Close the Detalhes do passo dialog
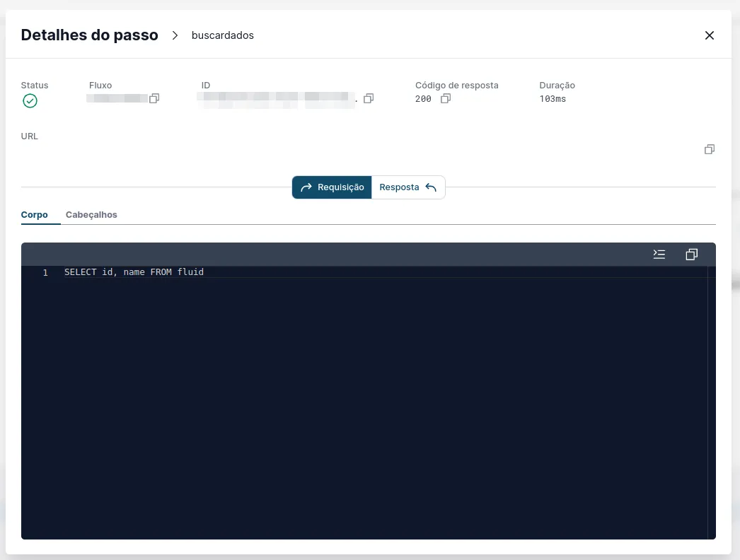Screen dimensions: 740x560 tap(709, 35)
